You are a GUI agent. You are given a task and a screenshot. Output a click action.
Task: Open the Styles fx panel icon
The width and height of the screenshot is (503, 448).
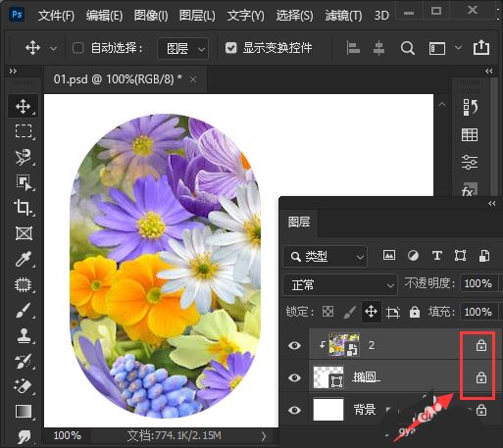click(469, 189)
